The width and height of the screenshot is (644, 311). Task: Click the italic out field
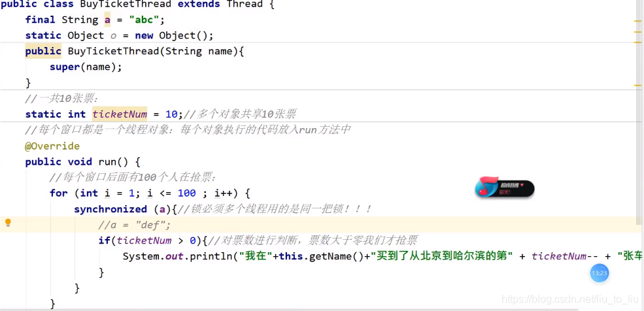(174, 256)
